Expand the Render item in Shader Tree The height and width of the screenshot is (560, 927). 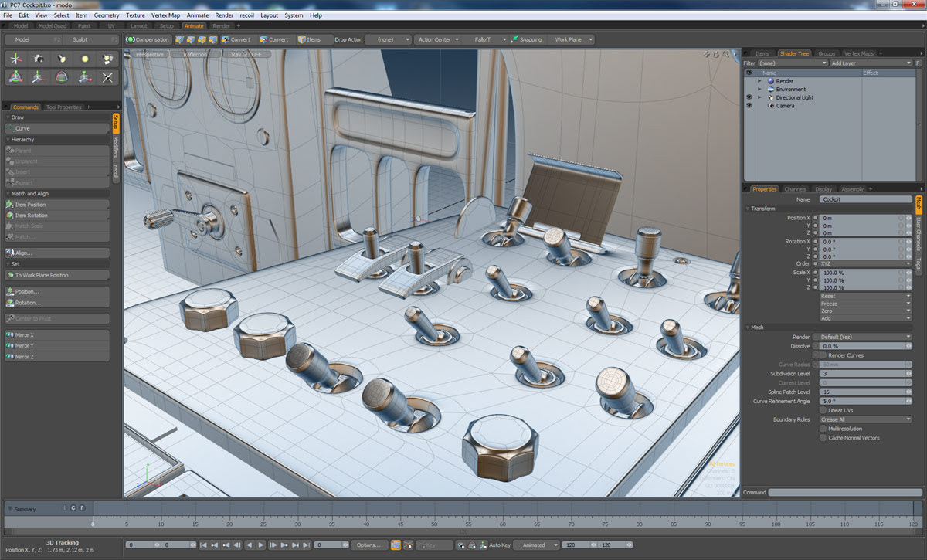tap(759, 81)
